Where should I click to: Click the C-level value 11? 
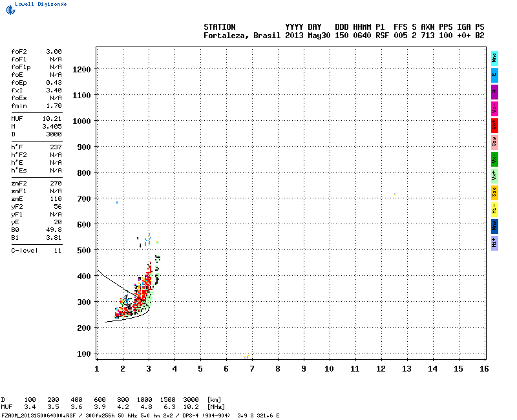pyautogui.click(x=58, y=251)
